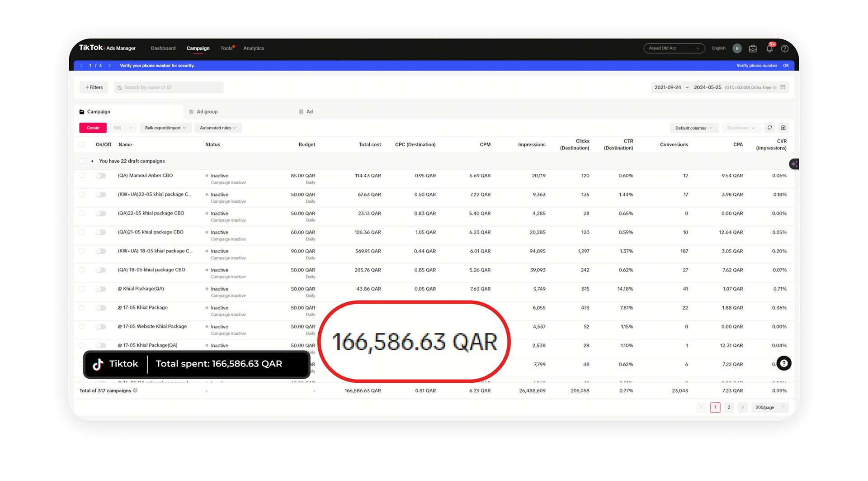Switch to the Ad group tab

pyautogui.click(x=203, y=112)
